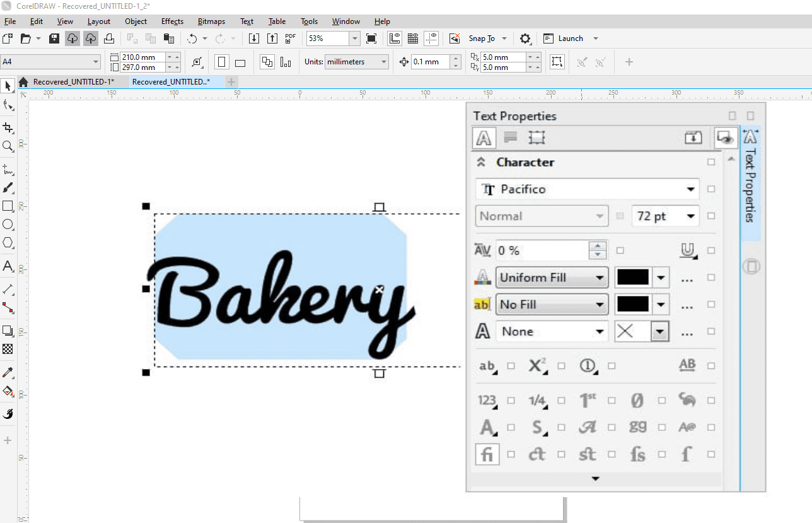The height and width of the screenshot is (523, 812).
Task: Click the Publish to PDF icon
Action: point(291,38)
